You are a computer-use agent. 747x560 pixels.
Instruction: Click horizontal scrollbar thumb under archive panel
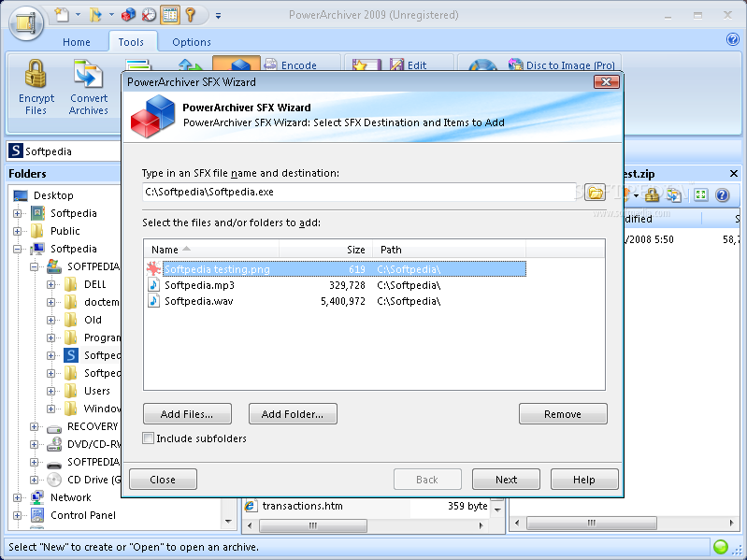pyautogui.click(x=591, y=523)
